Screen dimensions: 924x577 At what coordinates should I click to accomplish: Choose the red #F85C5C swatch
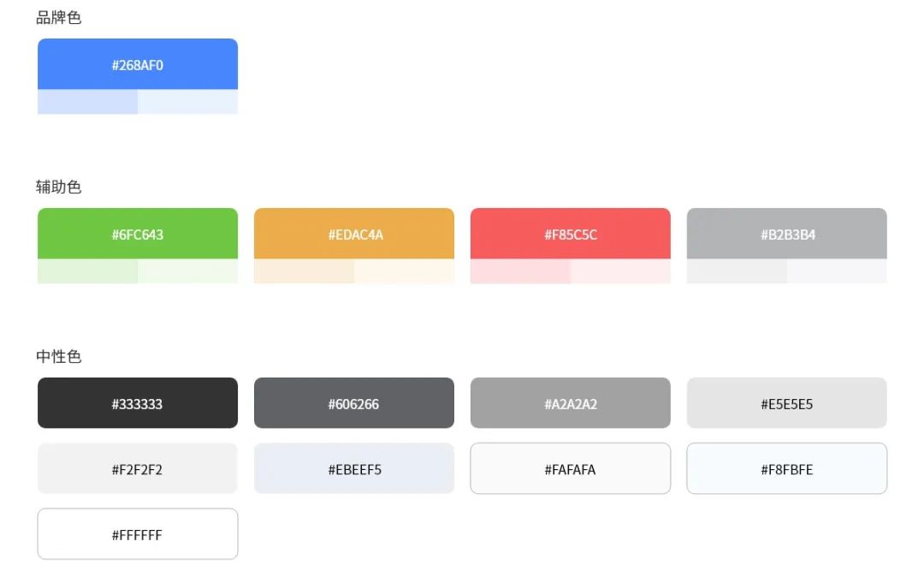click(x=571, y=234)
